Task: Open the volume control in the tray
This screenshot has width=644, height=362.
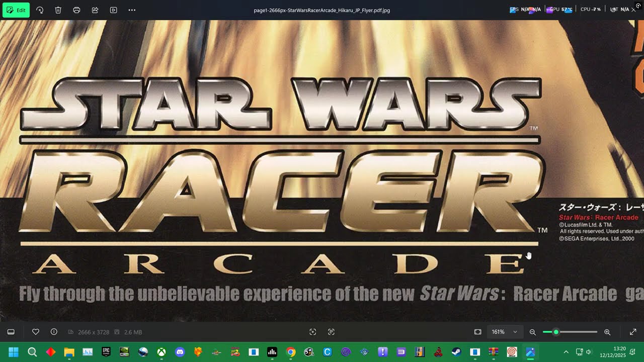Action: pyautogui.click(x=589, y=352)
